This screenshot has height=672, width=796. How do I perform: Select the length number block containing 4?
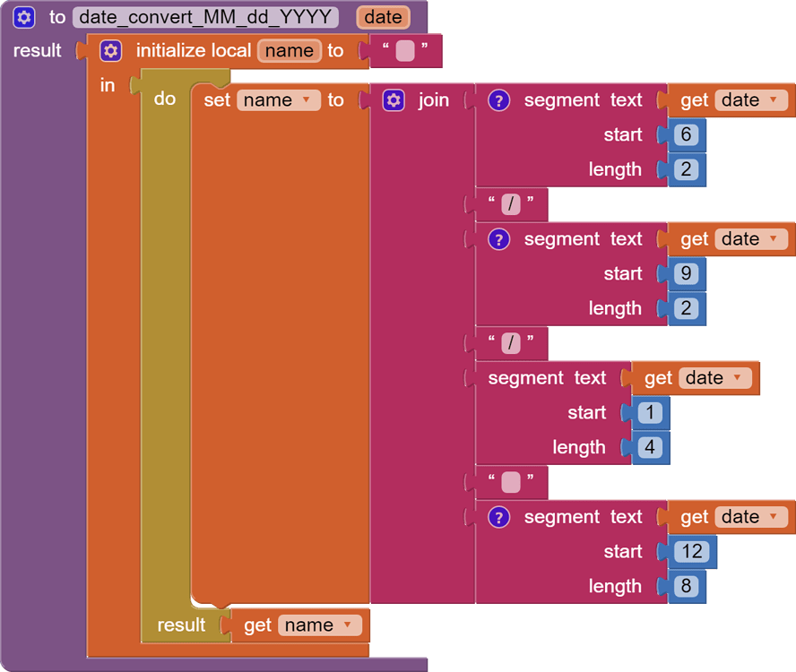tap(650, 448)
